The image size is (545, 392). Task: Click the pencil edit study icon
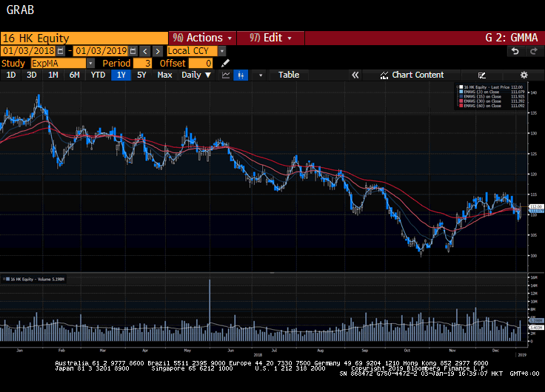pyautogui.click(x=225, y=63)
